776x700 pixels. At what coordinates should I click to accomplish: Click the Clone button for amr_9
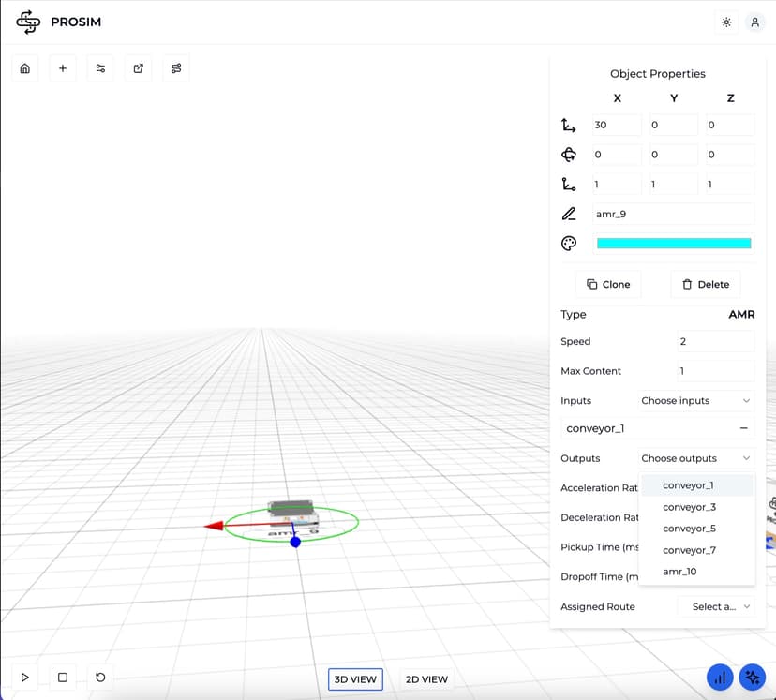(x=607, y=284)
